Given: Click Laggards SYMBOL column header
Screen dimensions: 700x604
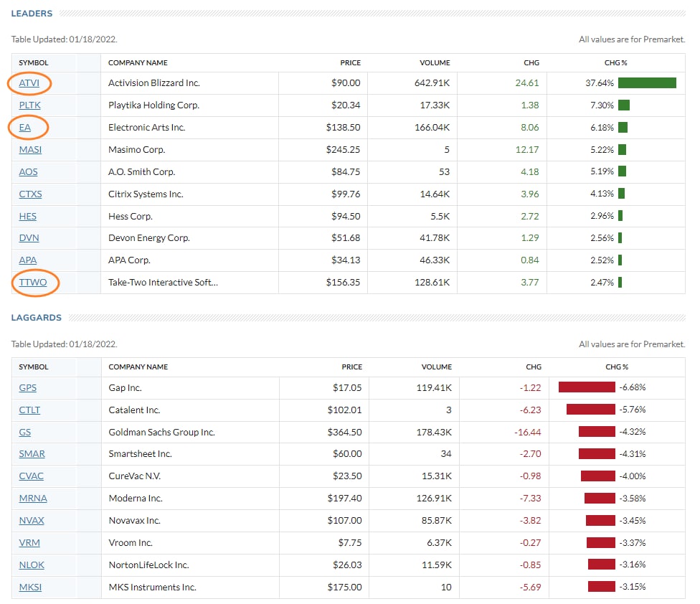Looking at the screenshot, I should [x=34, y=367].
